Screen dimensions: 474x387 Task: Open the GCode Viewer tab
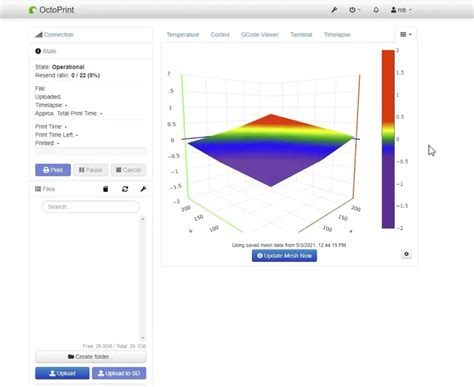coord(260,35)
